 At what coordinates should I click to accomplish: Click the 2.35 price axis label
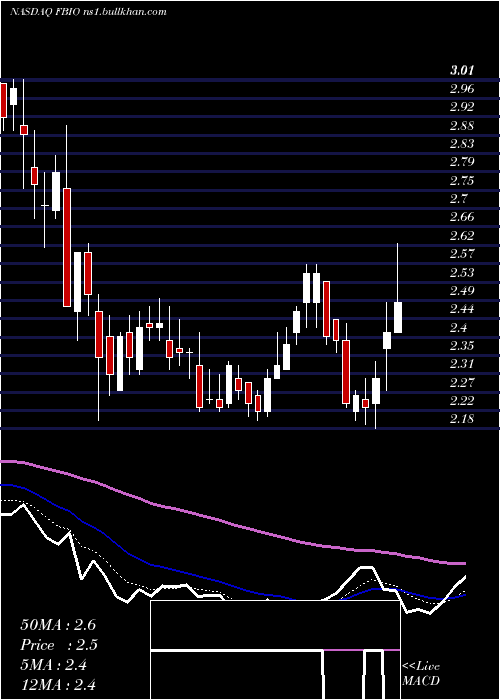462,346
